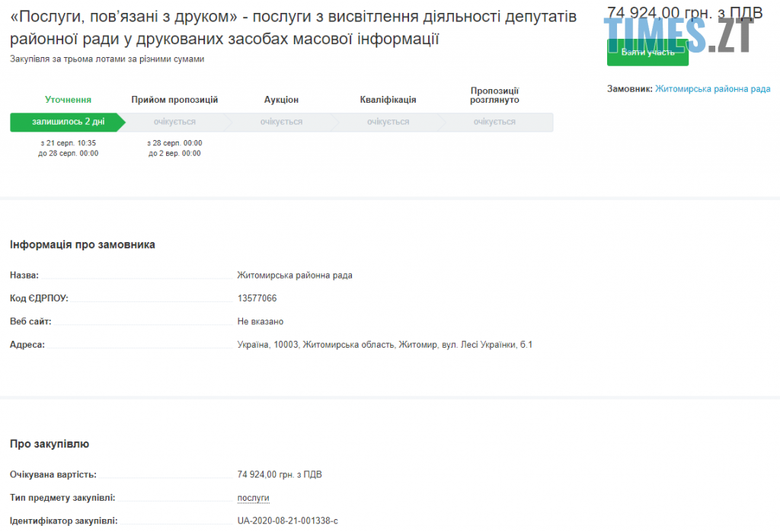Click the 'послуги' procurement type link

253,498
